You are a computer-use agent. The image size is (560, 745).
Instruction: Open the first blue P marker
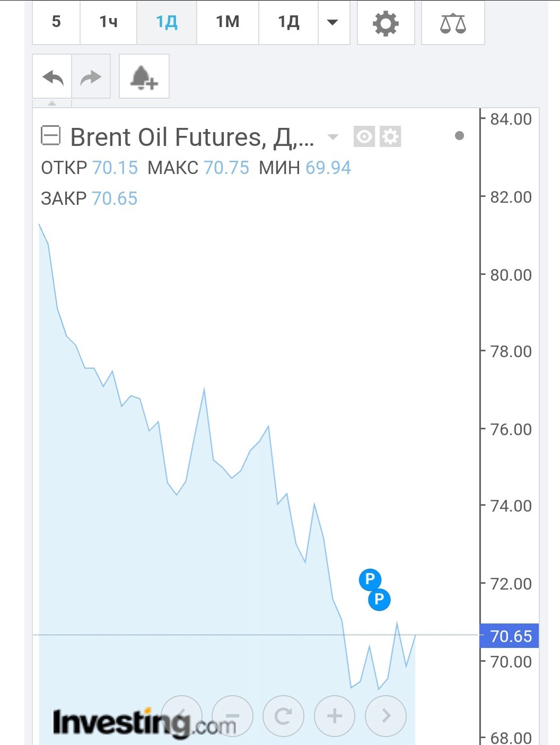coord(370,579)
